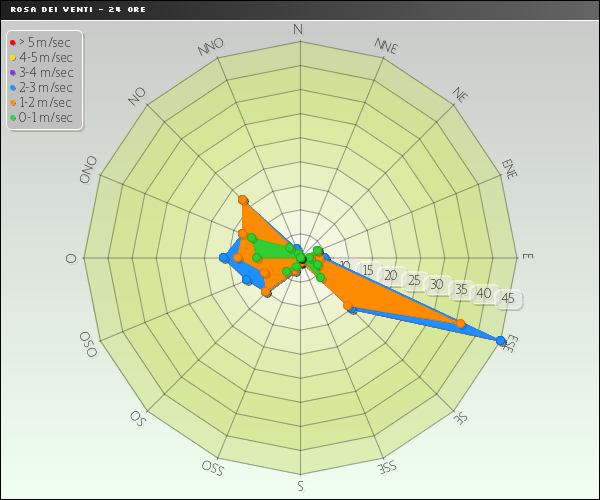The width and height of the screenshot is (600, 500).
Task: Click the axis value label 30
Action: [x=436, y=285]
